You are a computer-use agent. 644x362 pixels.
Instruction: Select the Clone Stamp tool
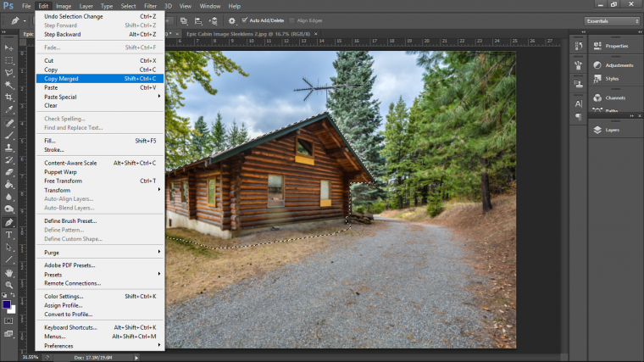(8, 148)
